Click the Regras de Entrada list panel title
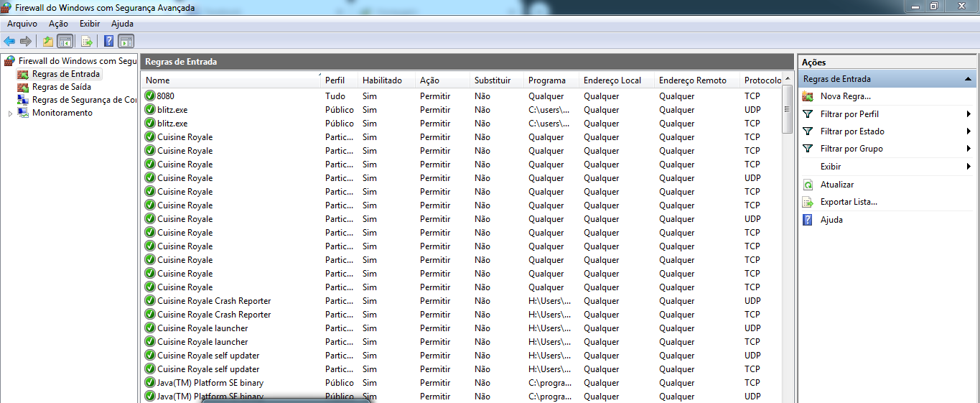 point(181,62)
